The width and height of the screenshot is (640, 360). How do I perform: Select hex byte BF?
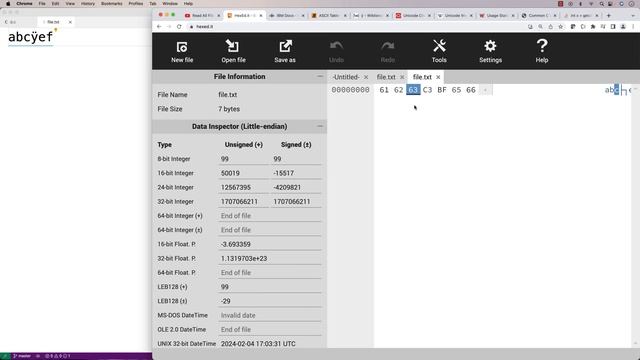click(442, 90)
